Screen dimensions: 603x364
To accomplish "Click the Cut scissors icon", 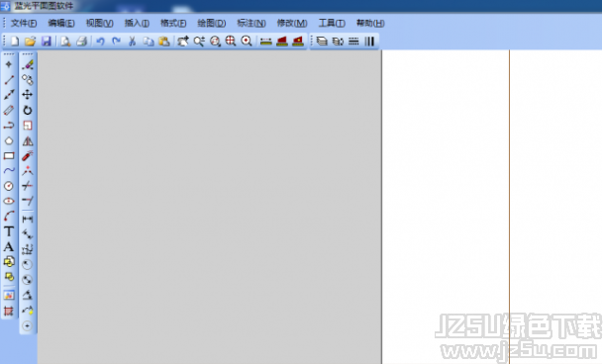I will 133,42.
